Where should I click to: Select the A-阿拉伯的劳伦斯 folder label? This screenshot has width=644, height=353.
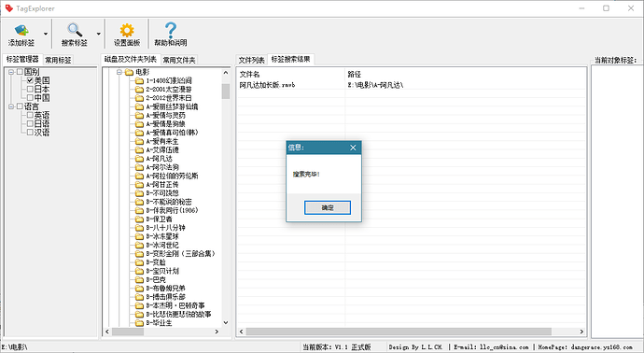pos(172,176)
